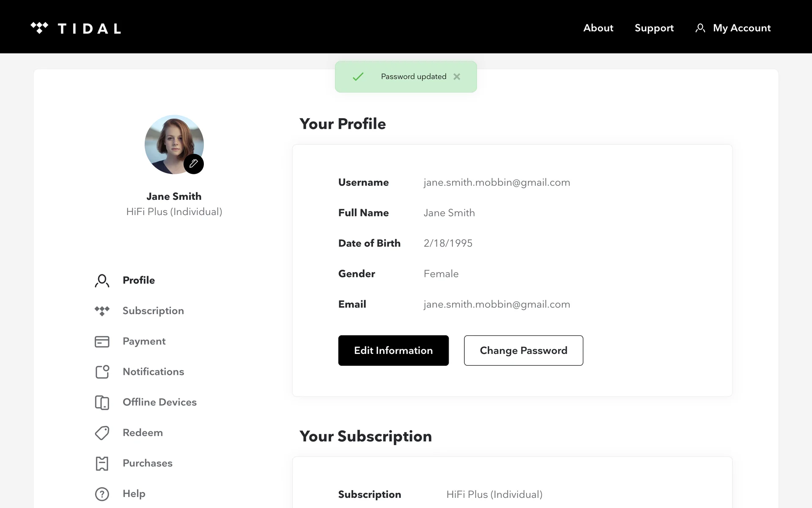Dismiss the Password updated notification
The width and height of the screenshot is (812, 508).
(x=457, y=77)
